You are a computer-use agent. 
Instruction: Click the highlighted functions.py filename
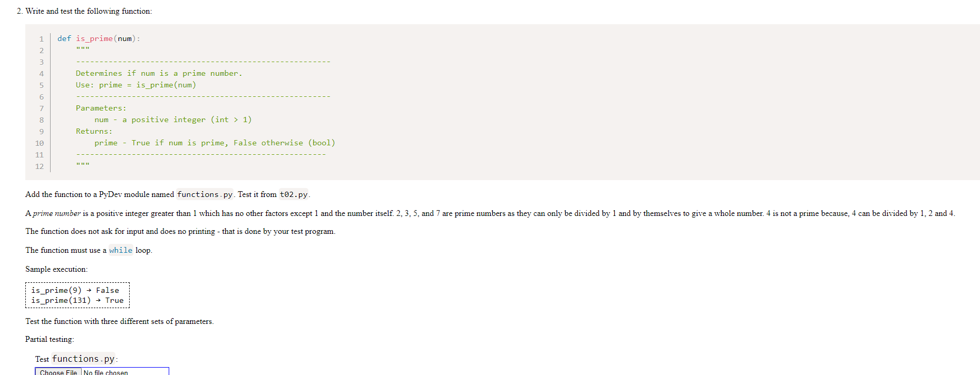pyautogui.click(x=204, y=194)
